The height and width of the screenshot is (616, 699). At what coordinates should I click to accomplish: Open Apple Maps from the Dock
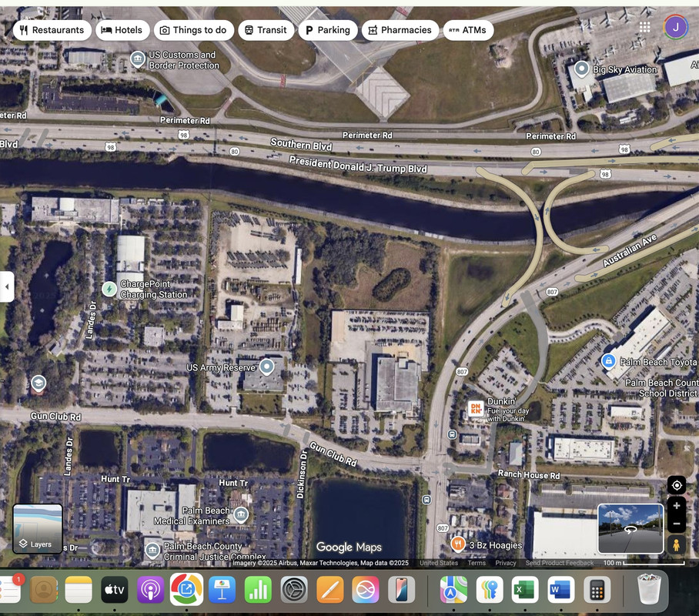(454, 590)
